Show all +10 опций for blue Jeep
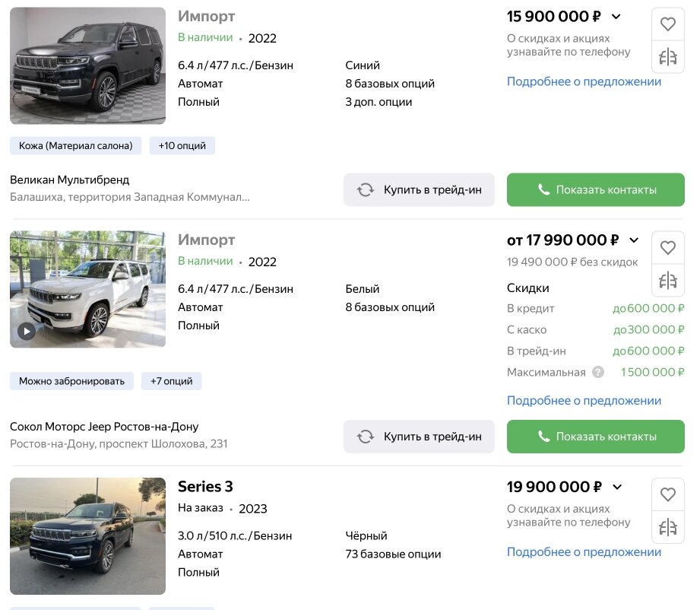This screenshot has width=700, height=610. click(x=182, y=146)
